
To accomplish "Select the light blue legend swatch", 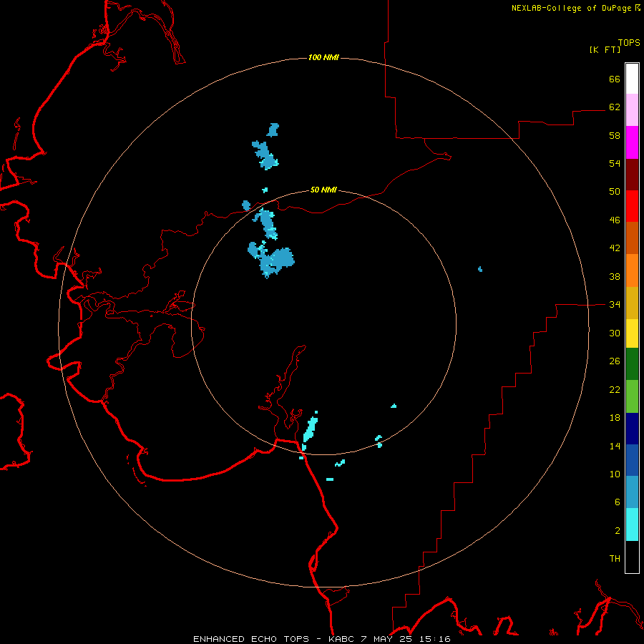I will click(632, 492).
